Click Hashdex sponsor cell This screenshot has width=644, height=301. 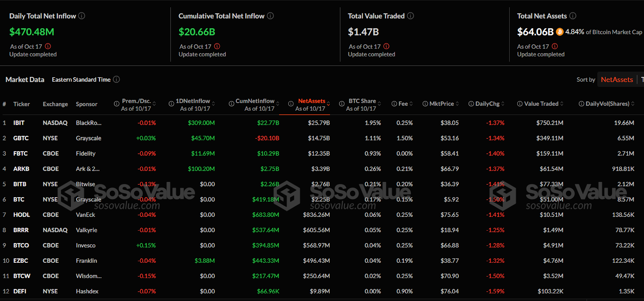click(x=87, y=291)
